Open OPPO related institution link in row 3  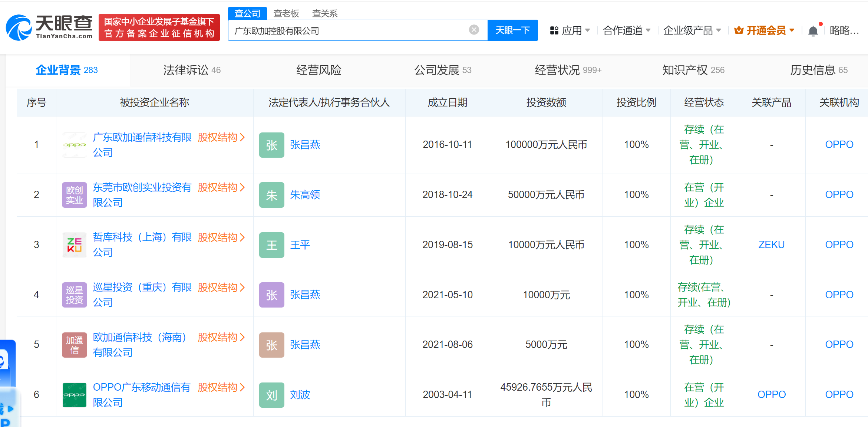(x=839, y=245)
